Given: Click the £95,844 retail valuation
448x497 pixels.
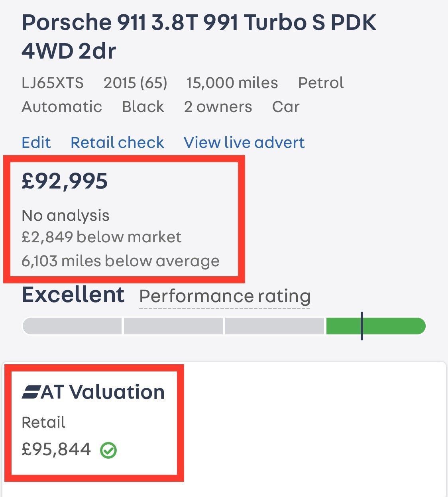Looking at the screenshot, I should 56,450.
